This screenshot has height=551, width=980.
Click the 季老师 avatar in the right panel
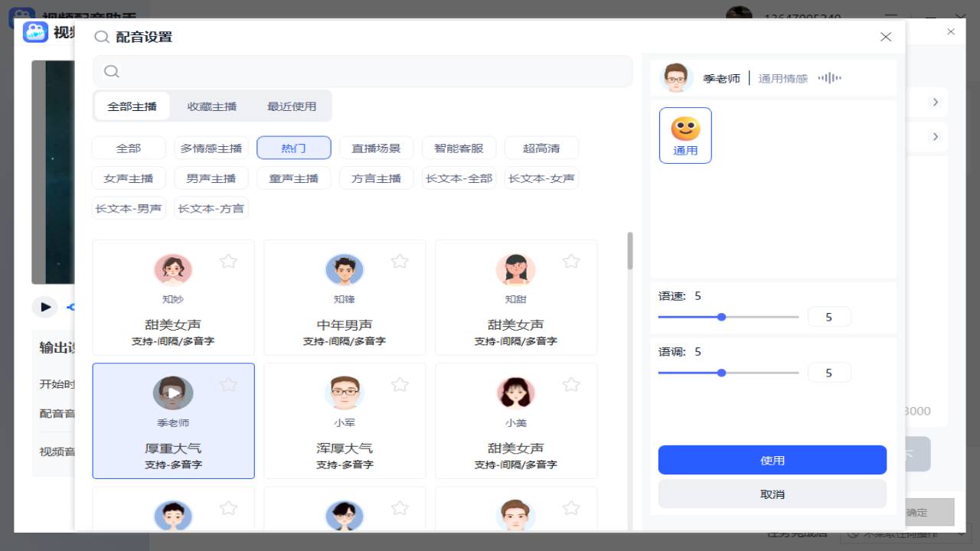[676, 77]
